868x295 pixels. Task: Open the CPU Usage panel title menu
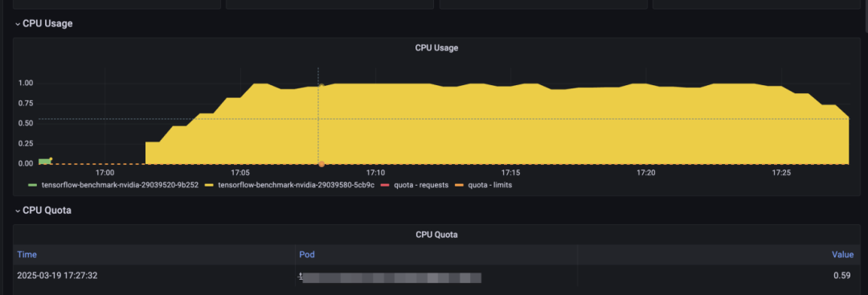(x=436, y=47)
